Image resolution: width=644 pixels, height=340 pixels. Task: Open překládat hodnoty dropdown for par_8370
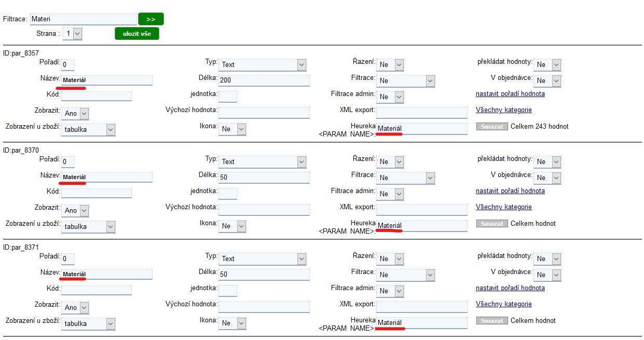[x=547, y=161]
